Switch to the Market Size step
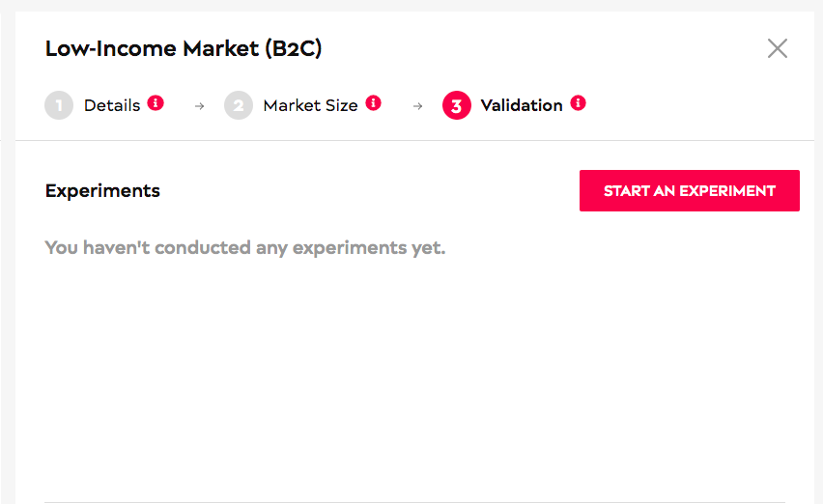The width and height of the screenshot is (823, 504). point(310,105)
